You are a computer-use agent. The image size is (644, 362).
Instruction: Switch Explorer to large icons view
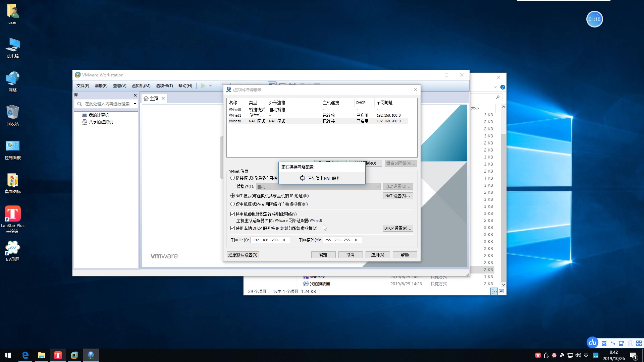501,291
